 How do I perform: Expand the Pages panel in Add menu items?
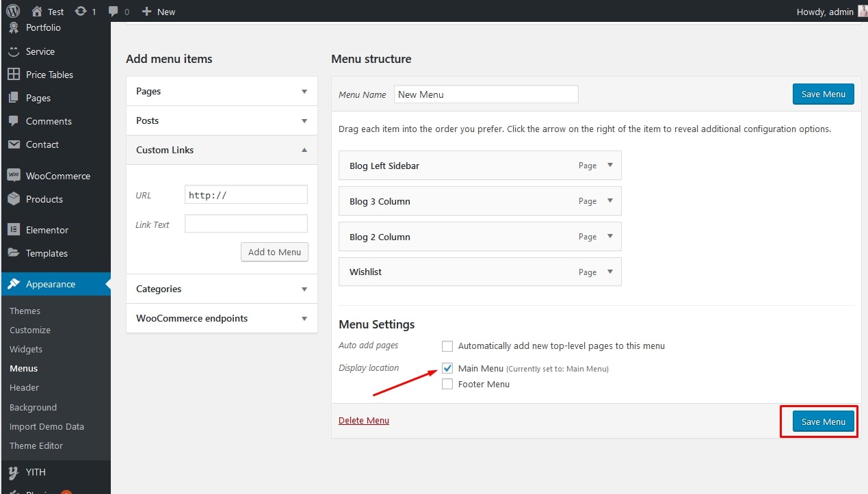(x=304, y=91)
